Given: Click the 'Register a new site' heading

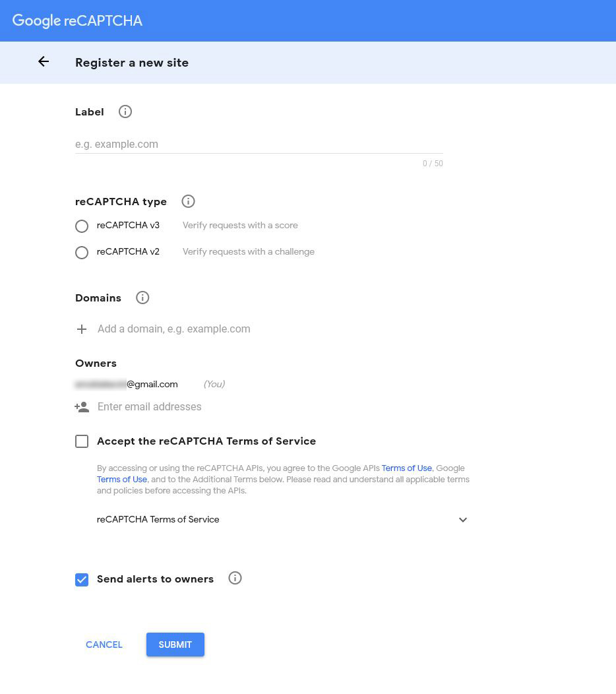Looking at the screenshot, I should pos(132,63).
